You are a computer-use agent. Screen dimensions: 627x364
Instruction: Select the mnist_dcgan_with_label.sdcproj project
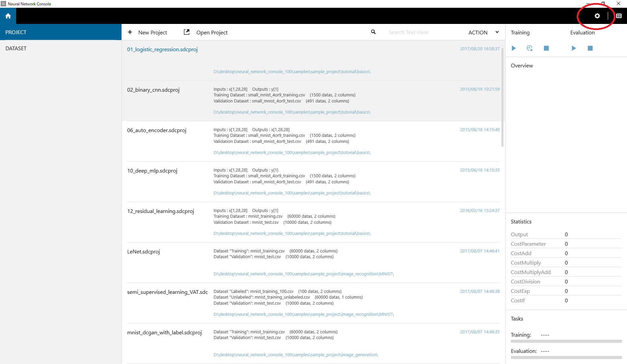[x=164, y=332]
